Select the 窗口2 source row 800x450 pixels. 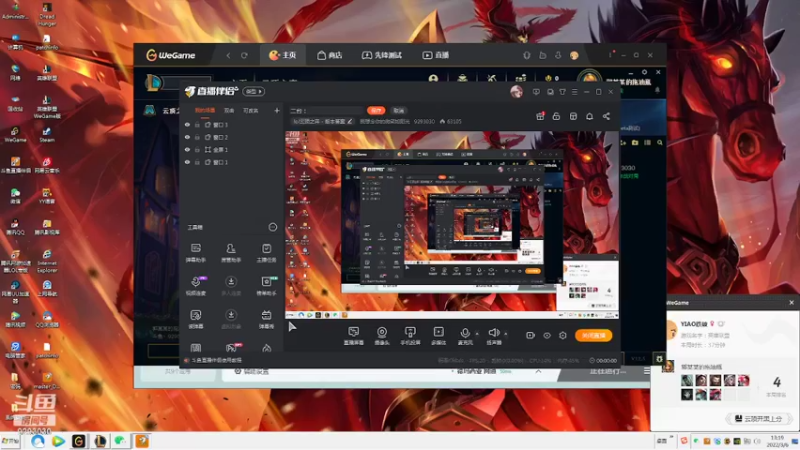click(x=232, y=137)
